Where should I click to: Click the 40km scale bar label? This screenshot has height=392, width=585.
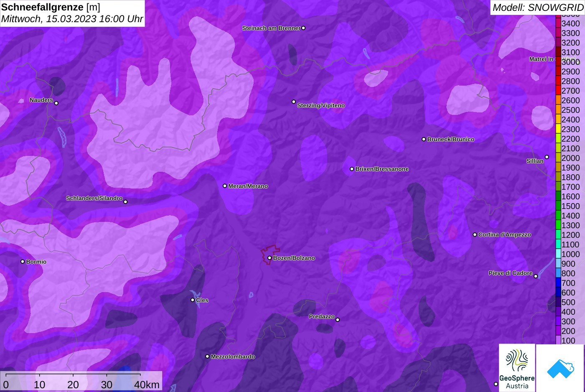click(x=147, y=385)
